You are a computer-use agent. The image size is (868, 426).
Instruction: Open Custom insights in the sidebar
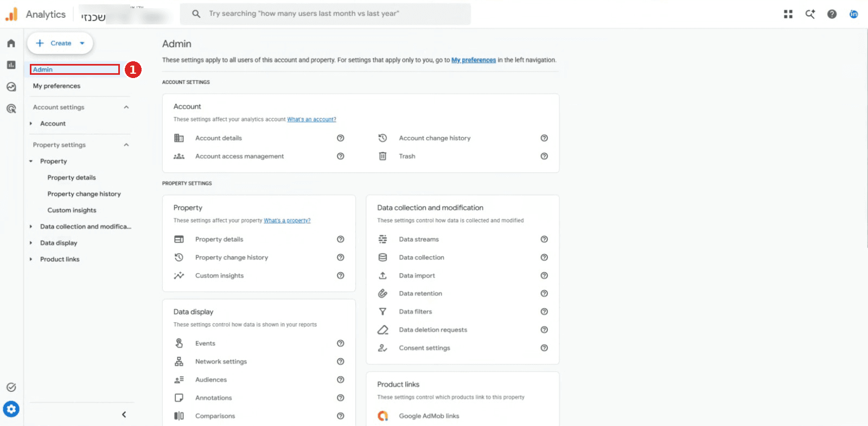point(72,210)
